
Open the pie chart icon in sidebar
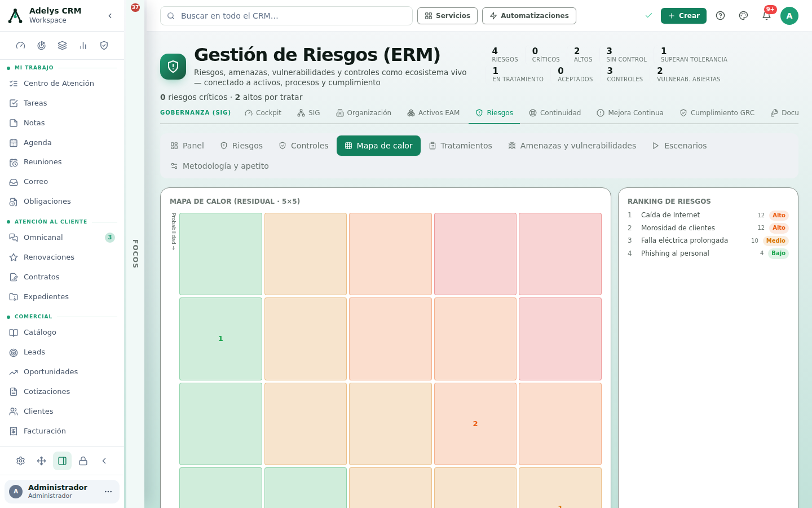click(x=42, y=46)
